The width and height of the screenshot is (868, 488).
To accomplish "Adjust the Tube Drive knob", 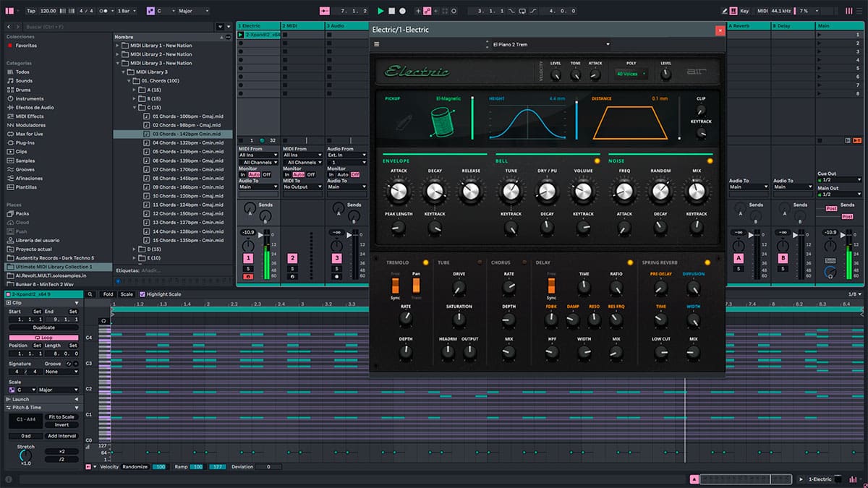I will click(459, 288).
